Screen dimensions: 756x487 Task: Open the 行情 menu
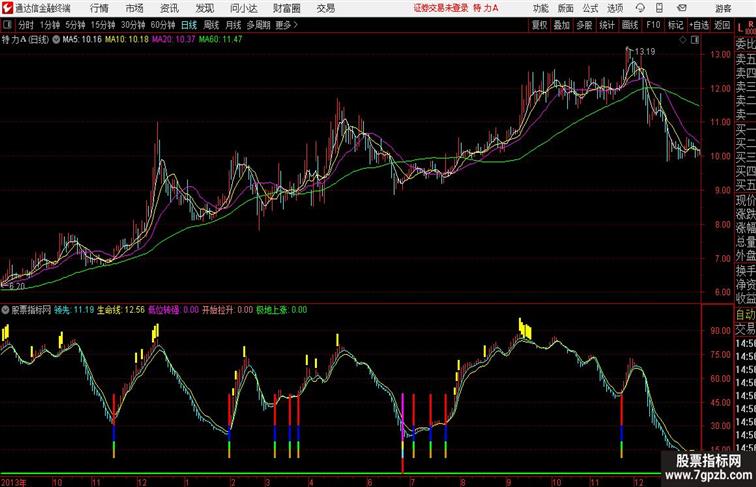tap(99, 8)
